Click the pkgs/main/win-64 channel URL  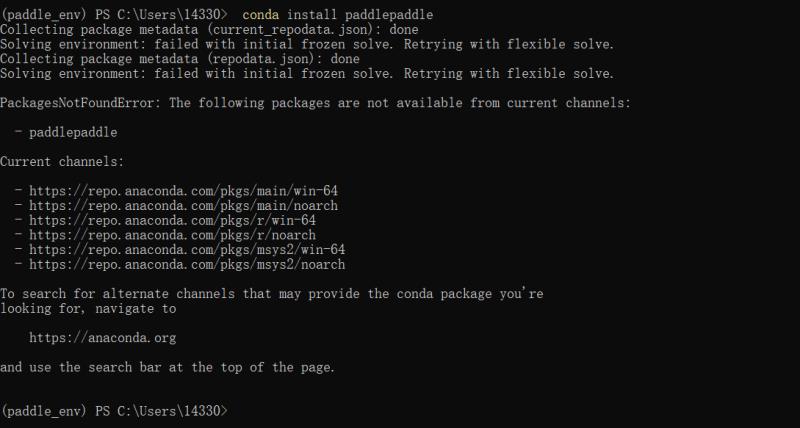(x=183, y=191)
